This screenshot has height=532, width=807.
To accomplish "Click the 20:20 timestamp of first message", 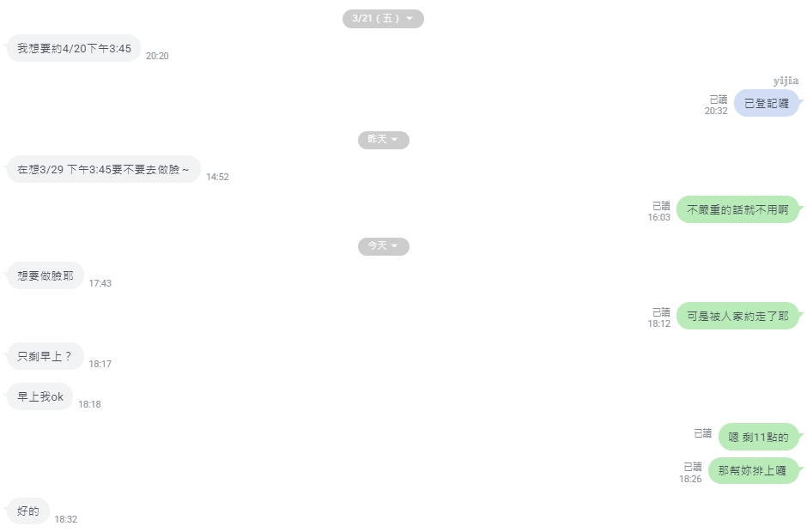I will (x=157, y=56).
